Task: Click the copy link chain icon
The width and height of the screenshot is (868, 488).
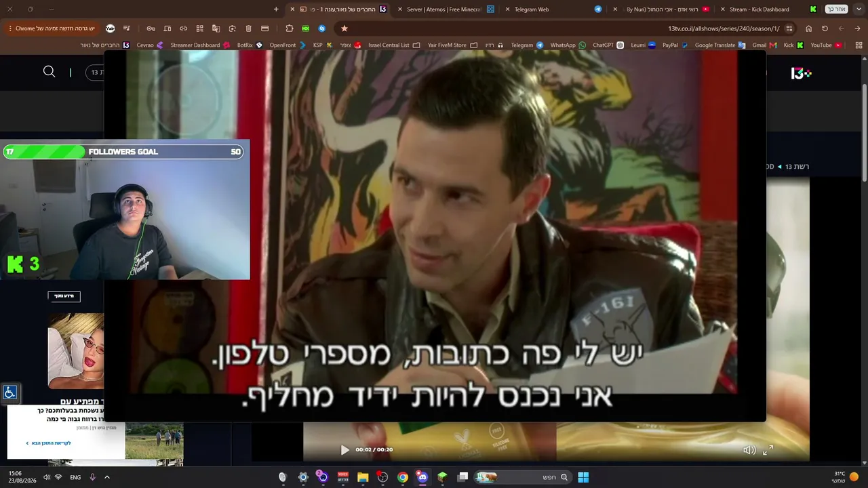Action: [184, 28]
